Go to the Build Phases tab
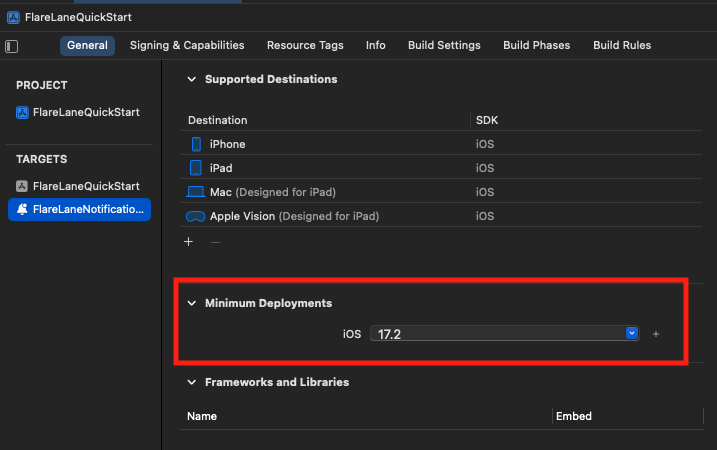 [536, 45]
